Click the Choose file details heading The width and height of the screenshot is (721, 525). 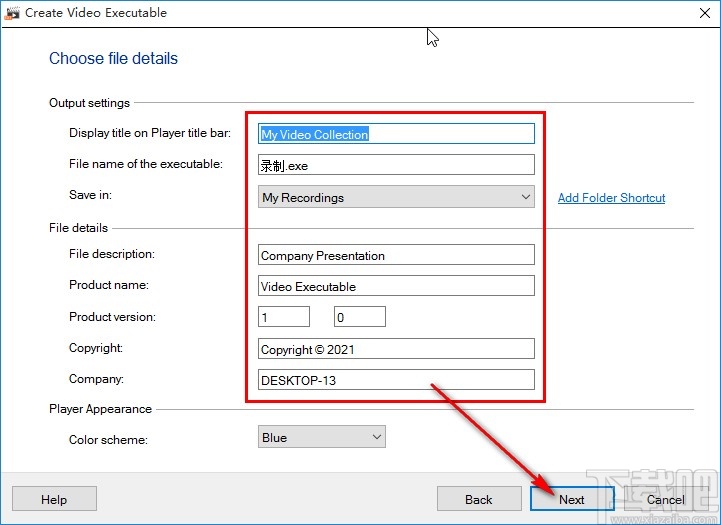113,59
